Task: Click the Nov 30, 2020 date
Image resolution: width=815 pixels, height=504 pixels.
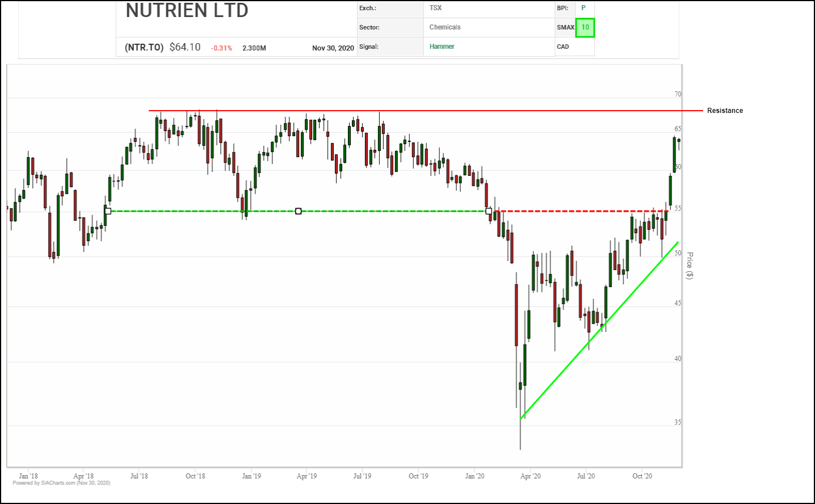Action: (333, 48)
